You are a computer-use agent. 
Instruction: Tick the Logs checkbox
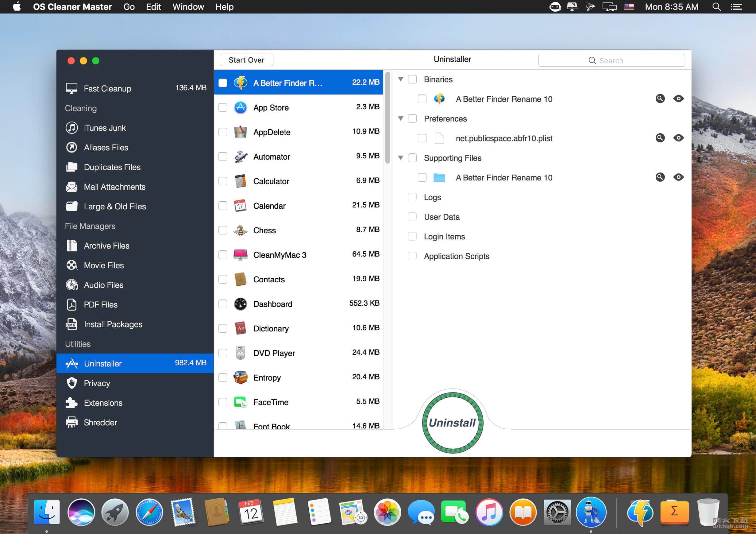pos(412,197)
